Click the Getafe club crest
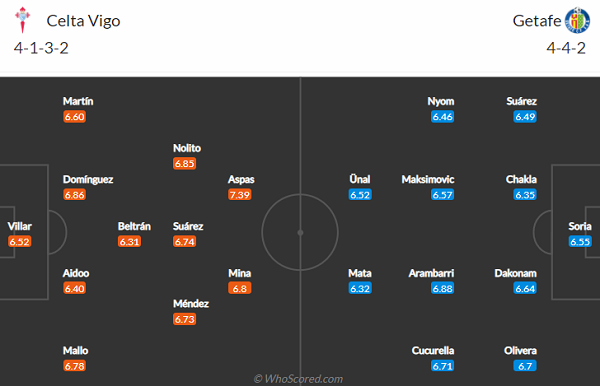 coord(577,20)
